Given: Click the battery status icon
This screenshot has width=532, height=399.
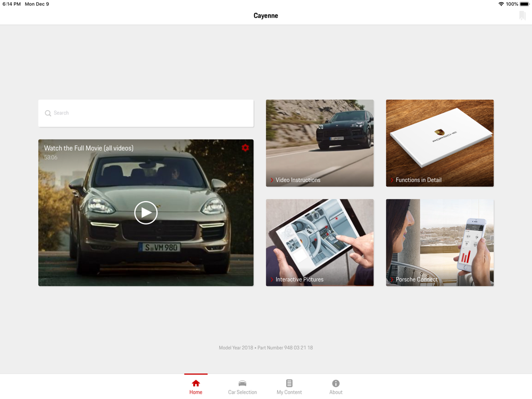Looking at the screenshot, I should [x=525, y=4].
